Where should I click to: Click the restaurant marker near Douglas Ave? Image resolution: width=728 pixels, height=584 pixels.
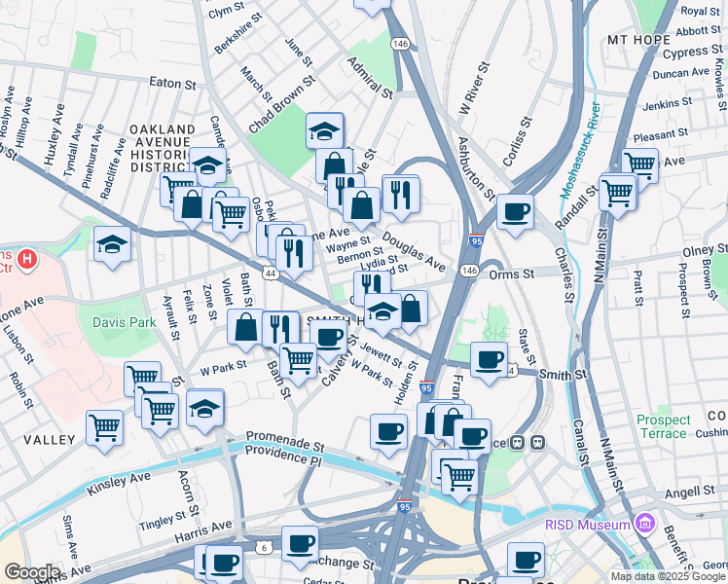pos(400,193)
